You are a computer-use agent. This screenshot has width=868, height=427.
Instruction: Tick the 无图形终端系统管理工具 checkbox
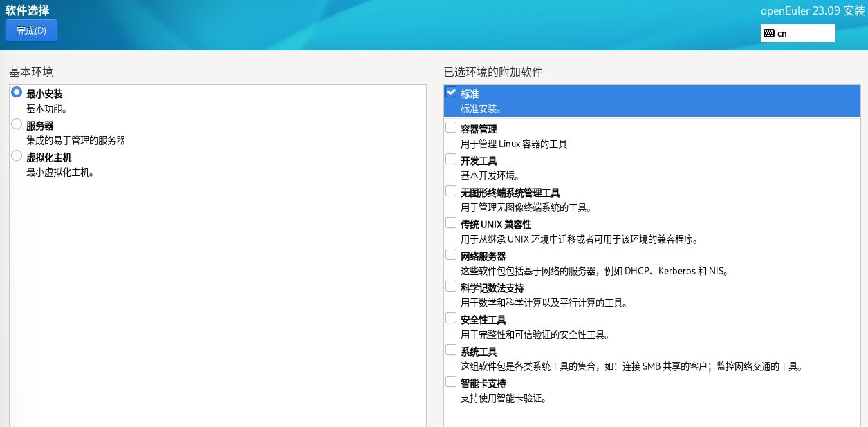[451, 191]
